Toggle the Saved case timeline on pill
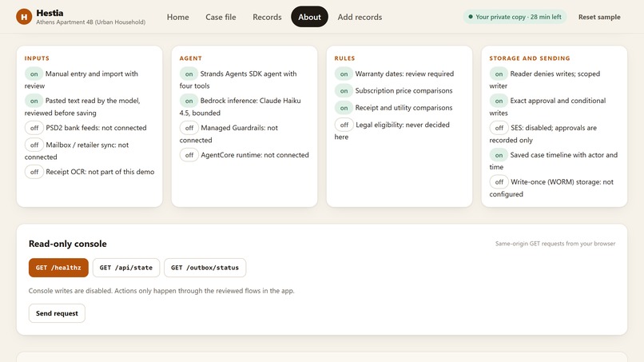 click(499, 155)
